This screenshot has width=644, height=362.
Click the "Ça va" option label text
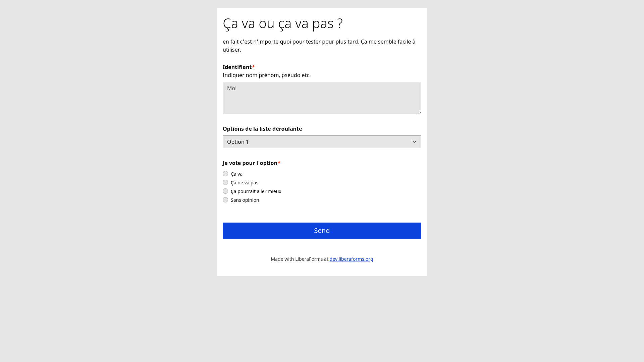click(x=236, y=174)
